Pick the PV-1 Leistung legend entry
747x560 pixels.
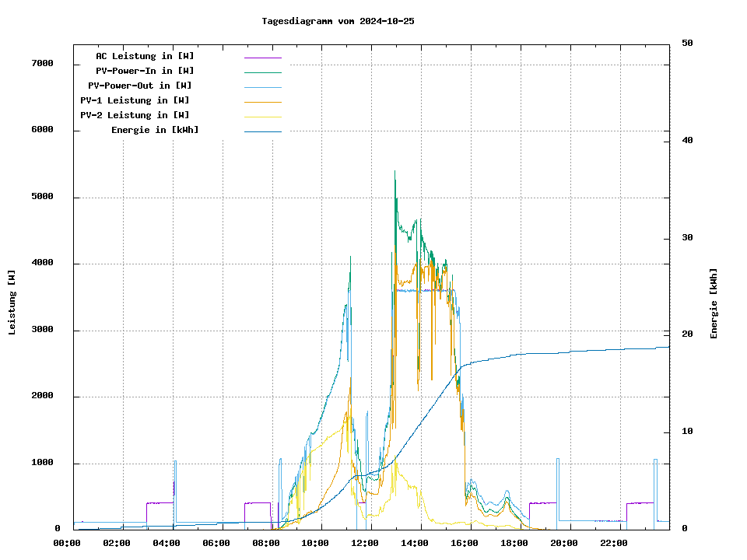pyautogui.click(x=135, y=100)
